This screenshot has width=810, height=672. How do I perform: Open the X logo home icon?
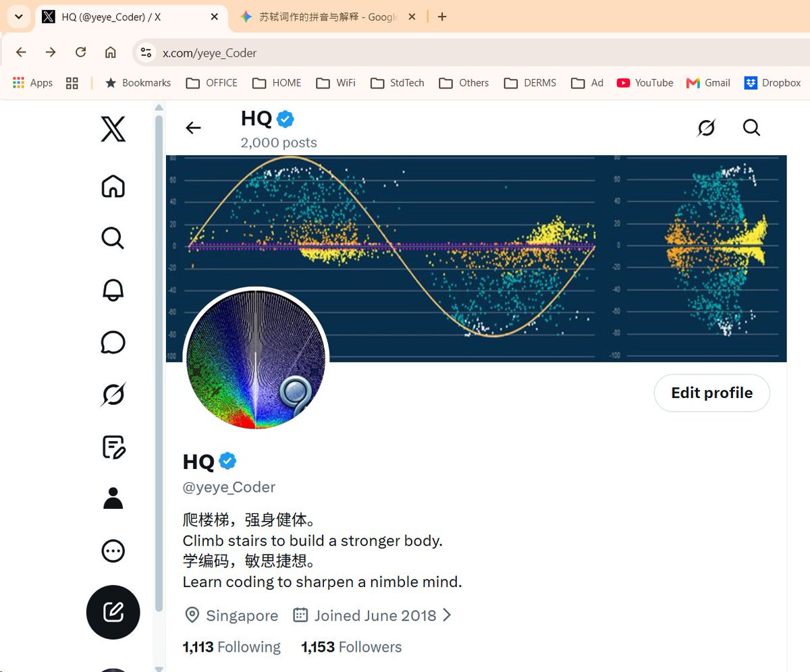[x=113, y=128]
